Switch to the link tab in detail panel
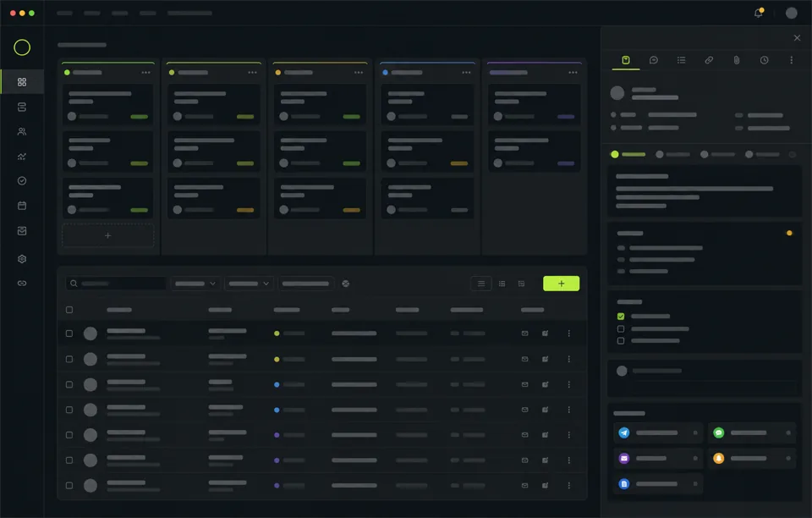 tap(709, 60)
